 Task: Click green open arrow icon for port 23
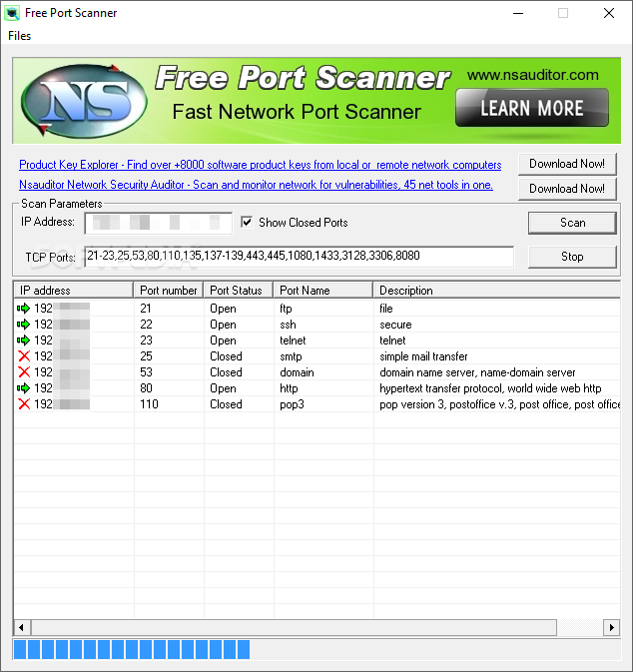[x=24, y=340]
